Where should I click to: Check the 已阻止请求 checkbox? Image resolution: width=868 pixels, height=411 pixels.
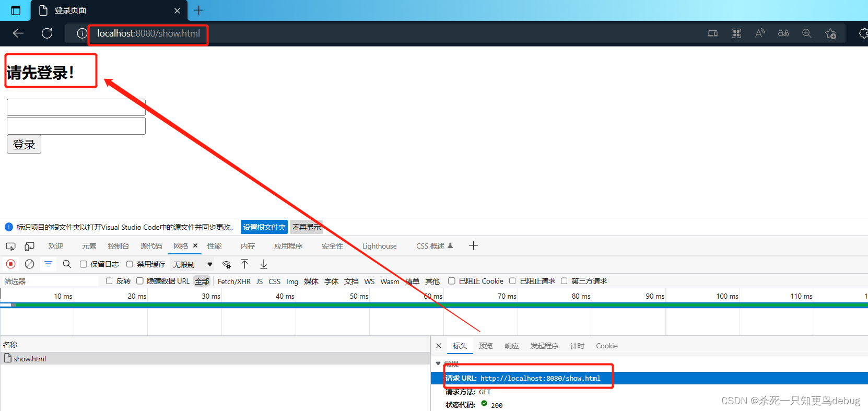coord(512,281)
